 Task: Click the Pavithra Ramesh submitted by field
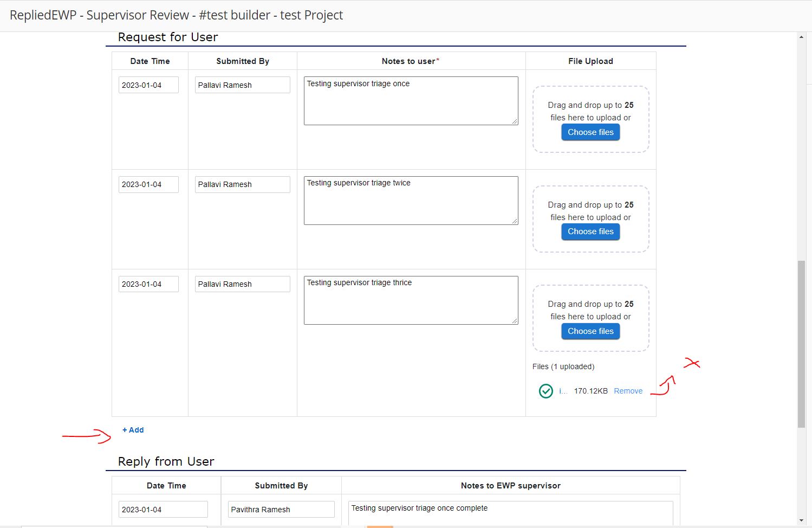pyautogui.click(x=281, y=510)
